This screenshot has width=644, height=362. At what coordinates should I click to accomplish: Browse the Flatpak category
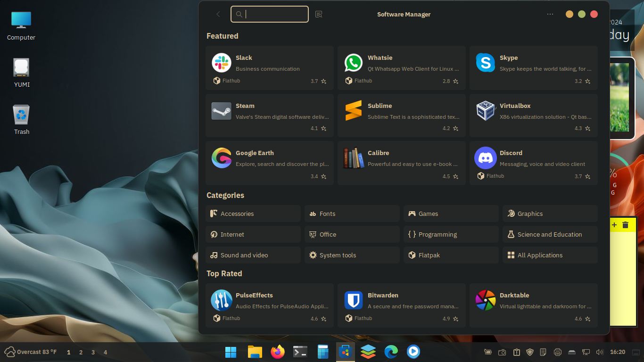point(451,255)
